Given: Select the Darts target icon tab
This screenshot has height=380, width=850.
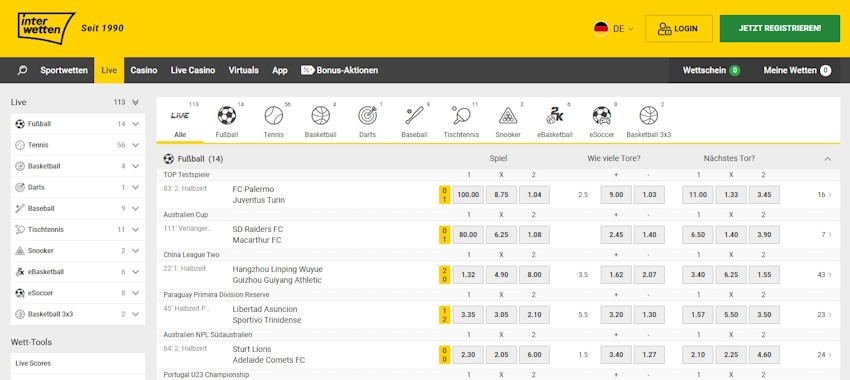Looking at the screenshot, I should [367, 115].
